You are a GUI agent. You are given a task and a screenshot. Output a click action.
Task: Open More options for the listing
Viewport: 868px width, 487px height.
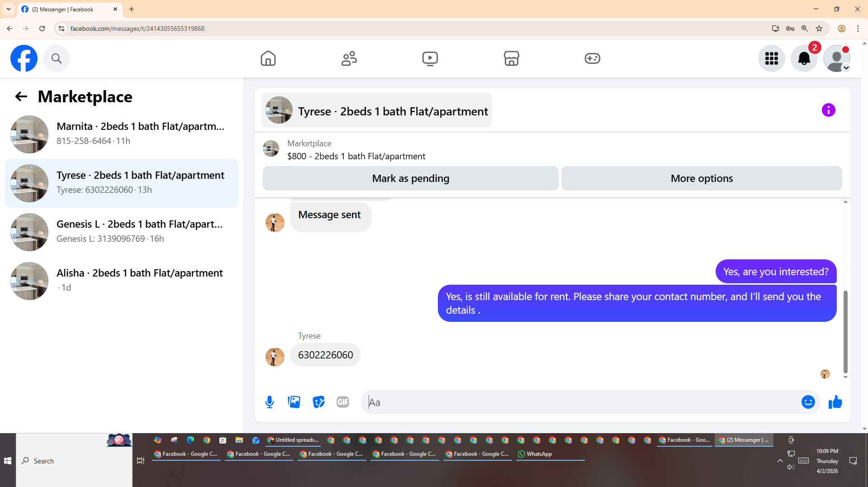click(702, 178)
